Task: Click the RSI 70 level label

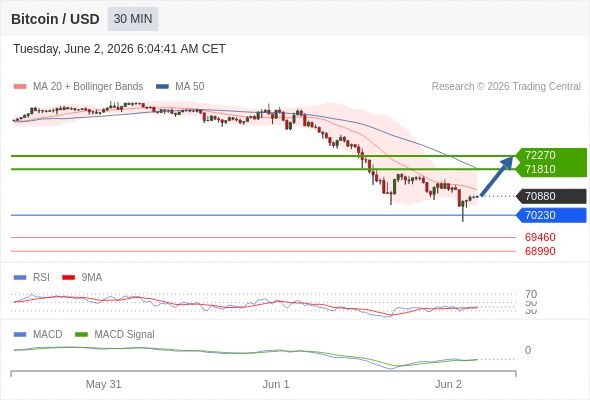Action: 531,294
